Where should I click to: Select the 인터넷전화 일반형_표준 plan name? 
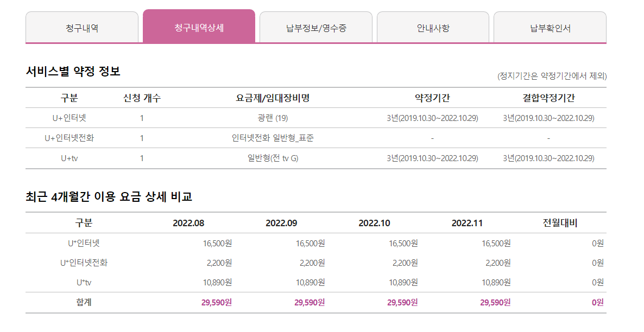(273, 138)
